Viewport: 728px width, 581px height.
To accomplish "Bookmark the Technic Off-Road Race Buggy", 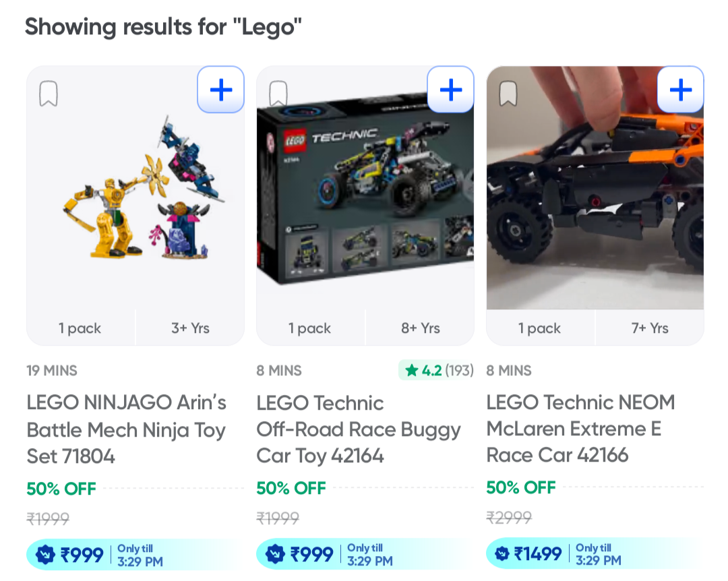I will [278, 94].
